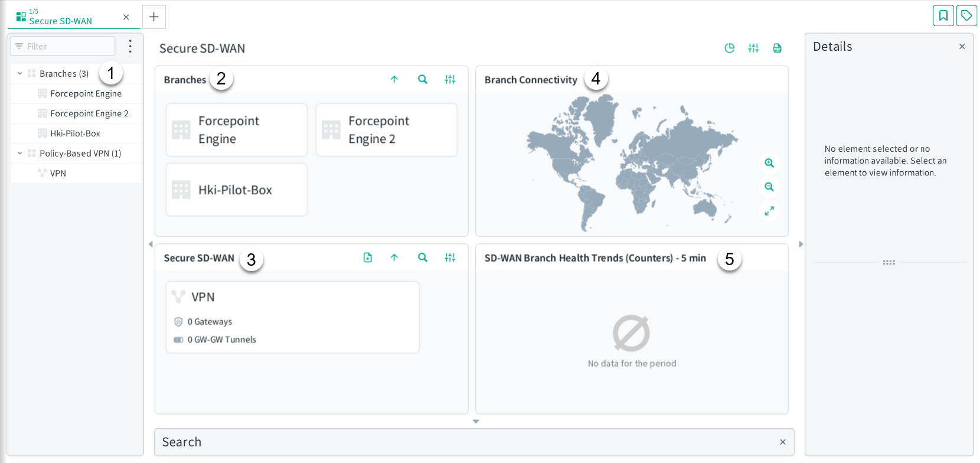Click the world map in Branch Connectivity
980x463 pixels.
(632, 162)
